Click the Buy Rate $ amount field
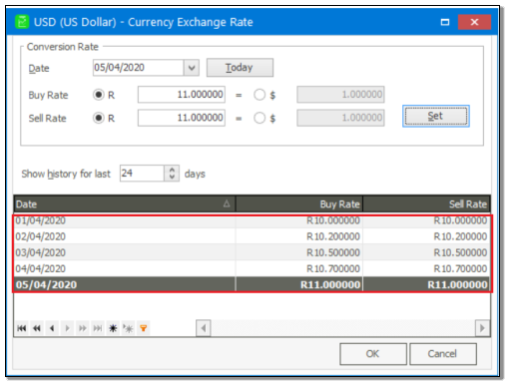Viewport: 513px width, 389px height. click(341, 95)
